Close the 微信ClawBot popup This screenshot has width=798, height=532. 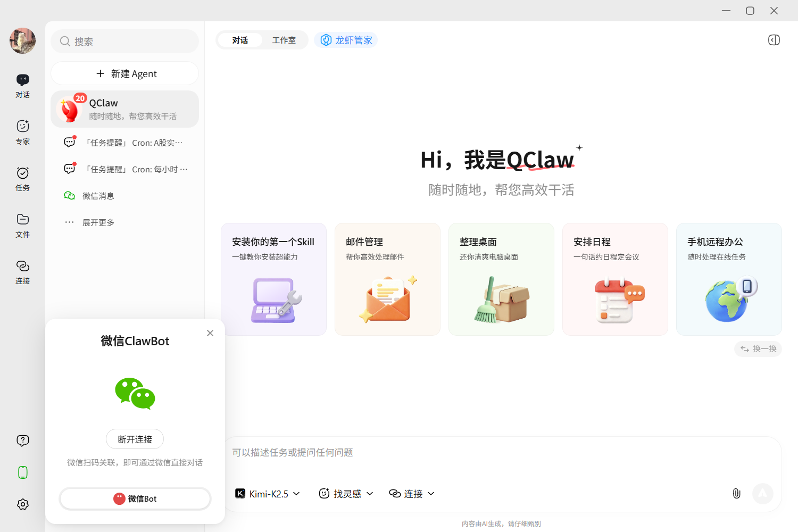click(x=210, y=333)
